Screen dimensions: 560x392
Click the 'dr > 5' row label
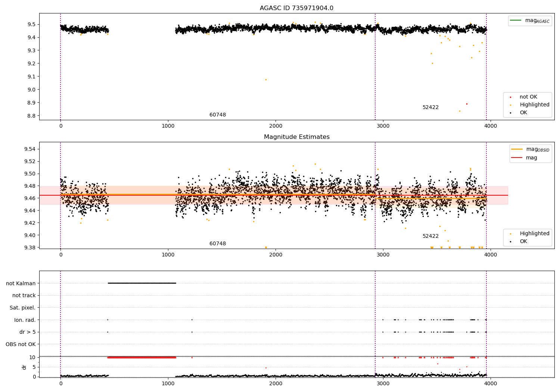tap(28, 332)
